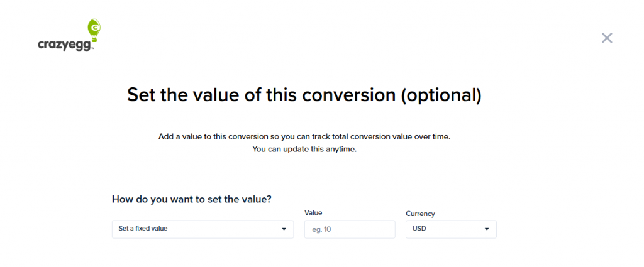Click "How do you want to set the value?"
This screenshot has height=267, width=644.
tap(192, 199)
